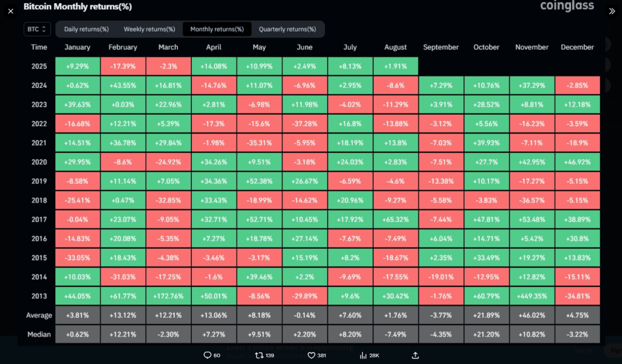
Task: Open the BTC coin selector dropdown
Action: [x=37, y=29]
